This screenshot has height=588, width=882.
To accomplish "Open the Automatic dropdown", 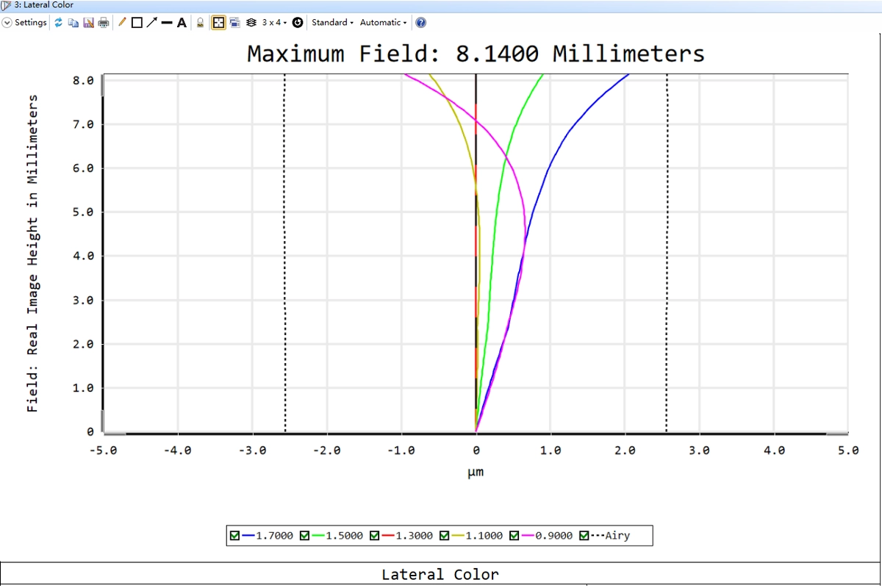I will (383, 23).
